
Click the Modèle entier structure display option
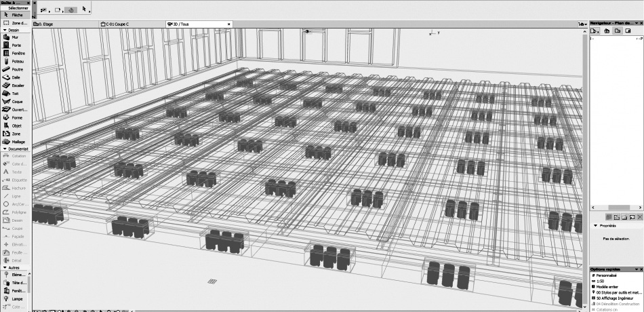click(616, 287)
